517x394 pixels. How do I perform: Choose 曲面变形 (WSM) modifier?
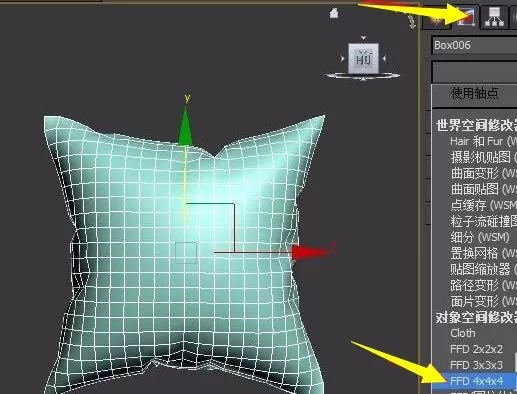(x=483, y=173)
